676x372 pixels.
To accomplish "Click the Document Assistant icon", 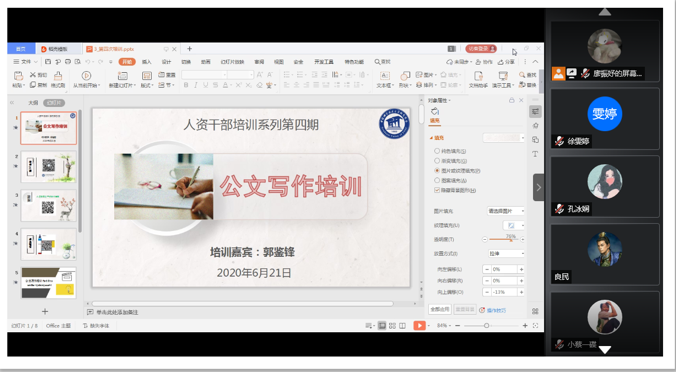I will point(478,76).
